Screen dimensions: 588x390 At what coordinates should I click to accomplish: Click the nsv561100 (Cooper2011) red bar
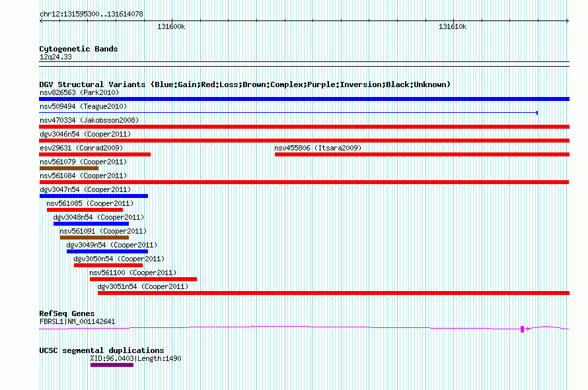(x=143, y=279)
